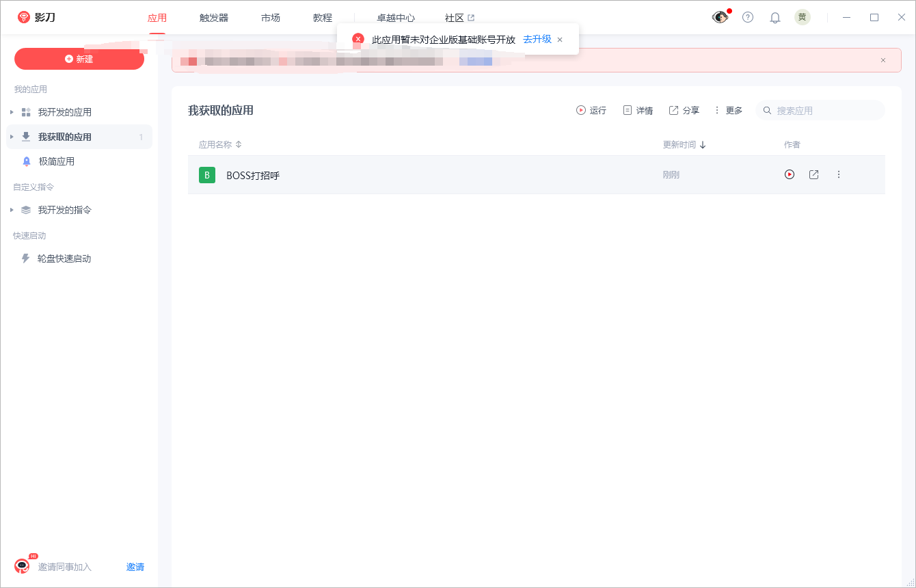Select 我开发的应用 in the sidebar
This screenshot has width=916, height=588.
point(65,112)
